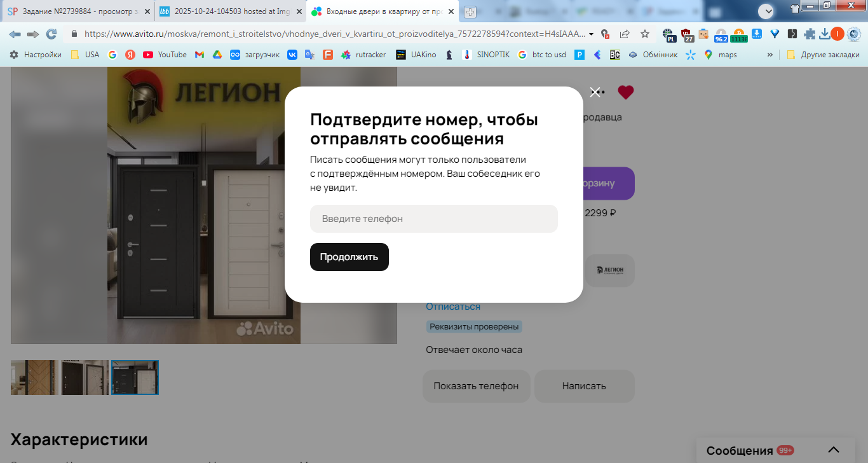The width and height of the screenshot is (868, 463).
Task: Open the bitcoin price extension icon
Action: coord(739,34)
